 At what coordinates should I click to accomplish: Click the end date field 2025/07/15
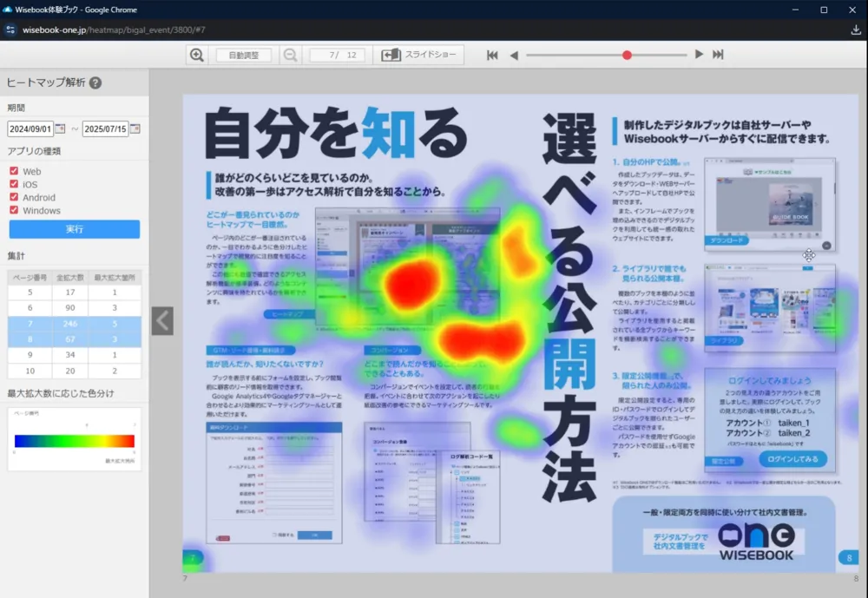[x=105, y=129]
